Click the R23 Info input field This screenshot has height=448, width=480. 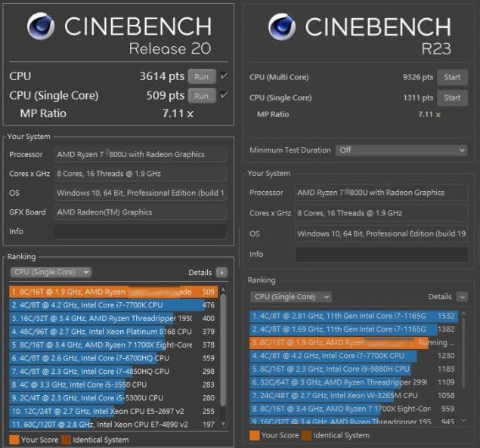click(382, 255)
